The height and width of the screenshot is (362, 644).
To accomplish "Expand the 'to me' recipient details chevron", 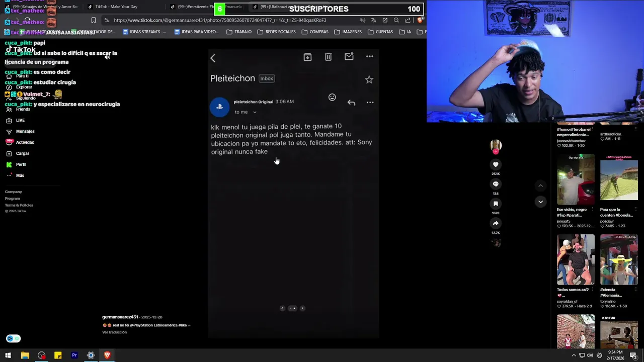I will [x=255, y=112].
